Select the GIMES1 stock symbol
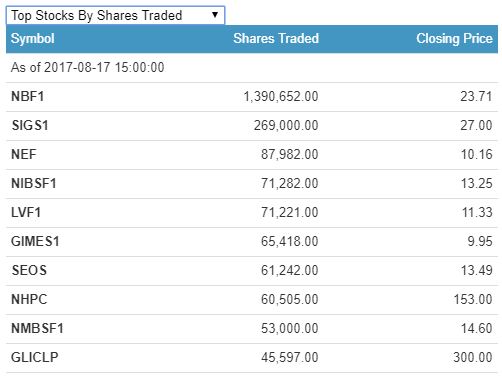This screenshot has height=376, width=502. click(35, 242)
